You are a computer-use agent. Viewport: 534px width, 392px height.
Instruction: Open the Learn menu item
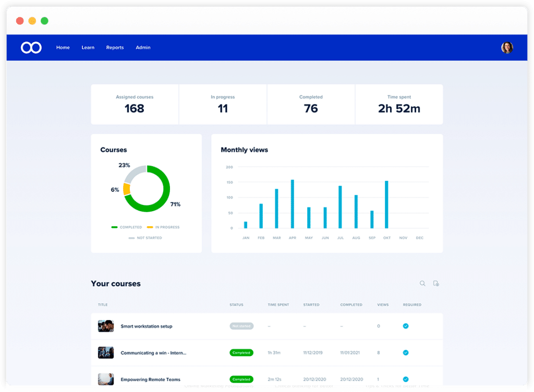88,47
